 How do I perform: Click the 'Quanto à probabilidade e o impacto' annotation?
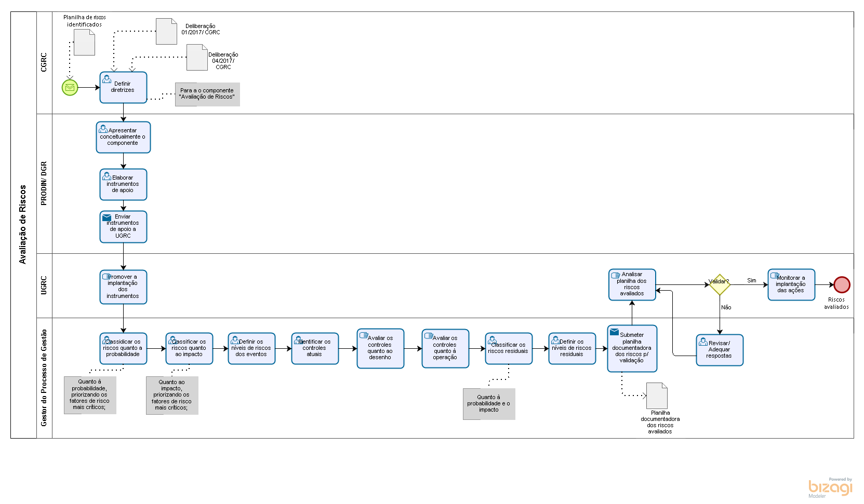click(489, 404)
